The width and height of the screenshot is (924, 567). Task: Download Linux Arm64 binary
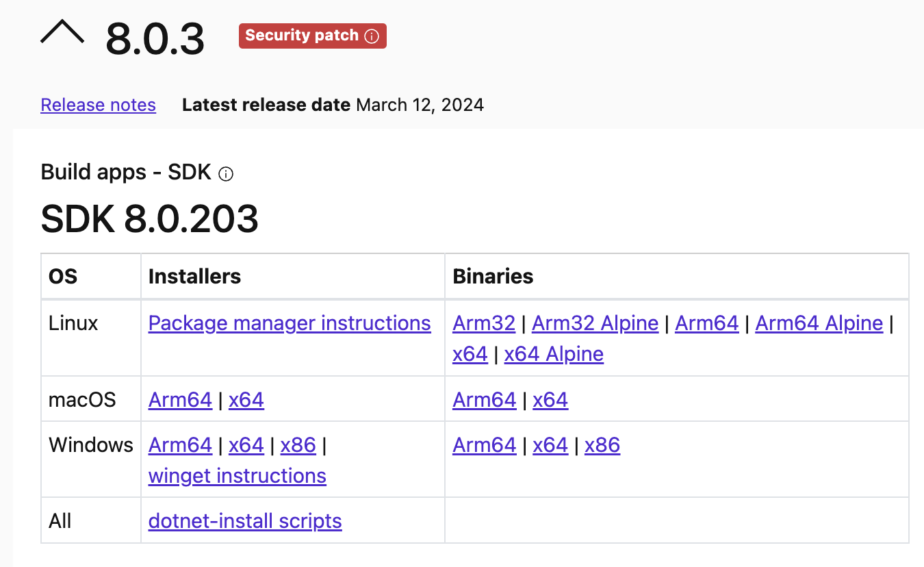pos(707,323)
